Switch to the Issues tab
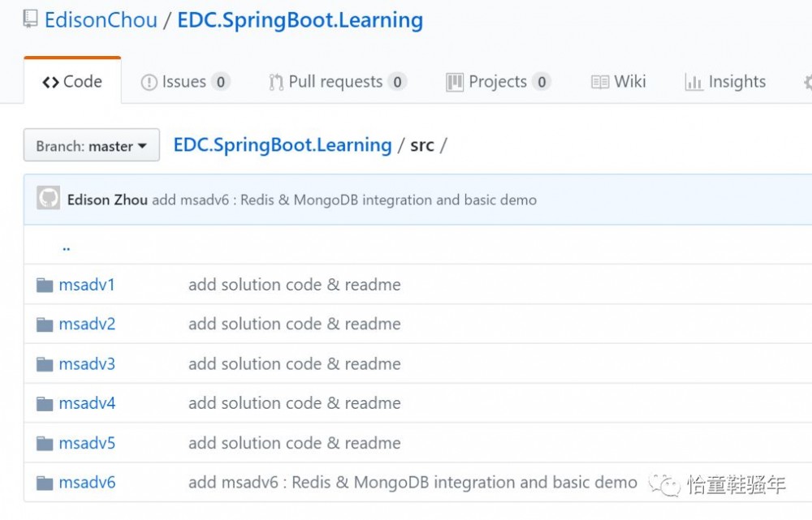The height and width of the screenshot is (520, 812). coord(185,81)
